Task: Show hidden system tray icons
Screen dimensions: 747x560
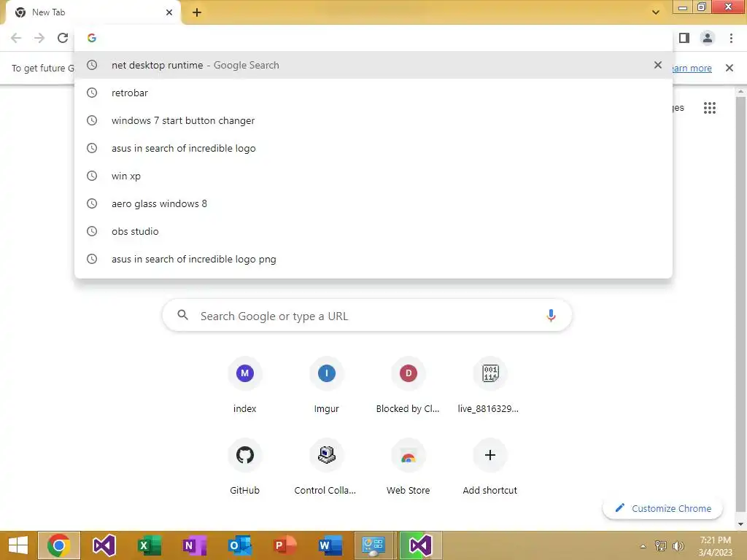Action: (643, 546)
